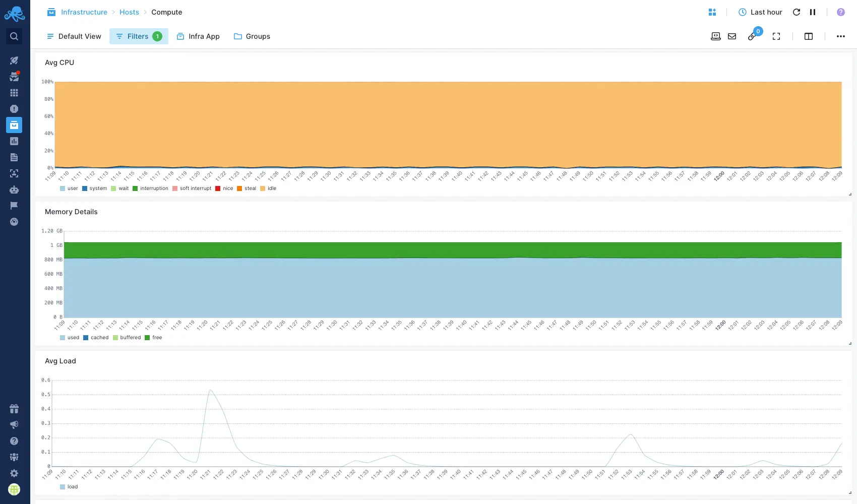Open the logs document icon in sidebar

pos(14,157)
